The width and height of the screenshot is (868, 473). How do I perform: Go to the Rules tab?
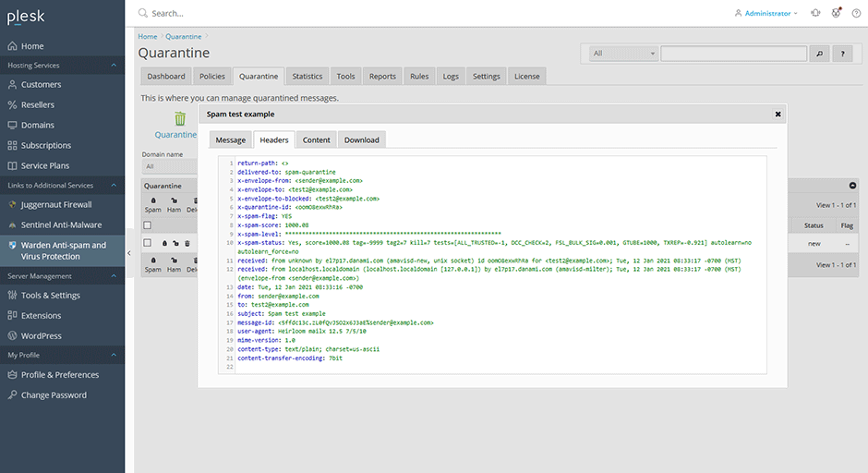[x=419, y=77]
